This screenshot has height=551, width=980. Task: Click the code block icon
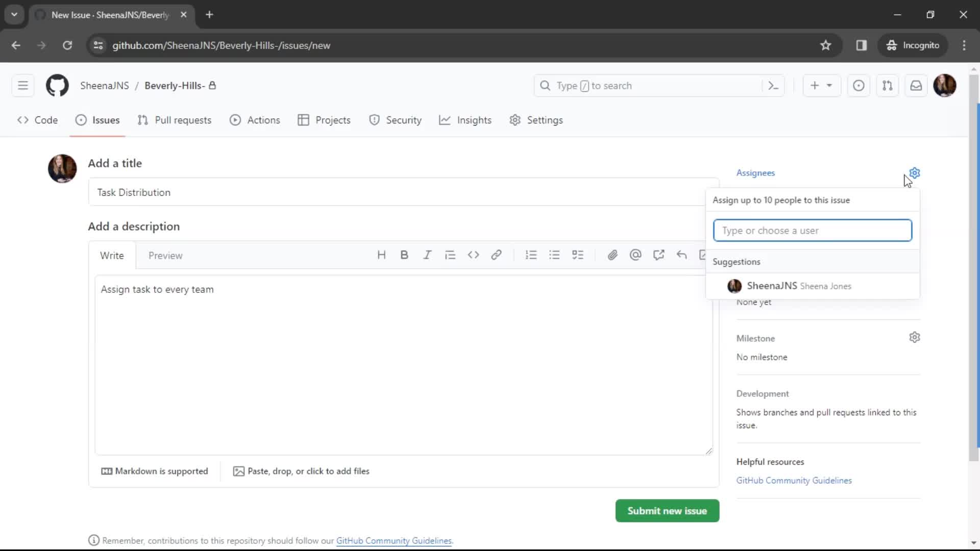[x=474, y=255]
